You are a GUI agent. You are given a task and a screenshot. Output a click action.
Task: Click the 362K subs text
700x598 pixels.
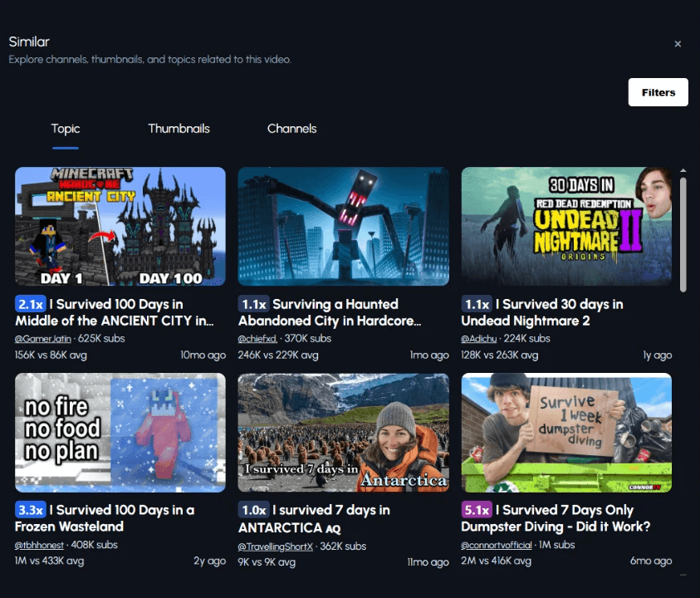pos(343,547)
